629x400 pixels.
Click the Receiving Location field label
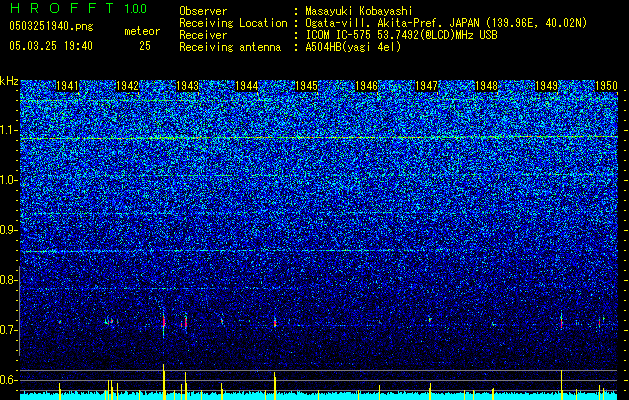(x=233, y=23)
